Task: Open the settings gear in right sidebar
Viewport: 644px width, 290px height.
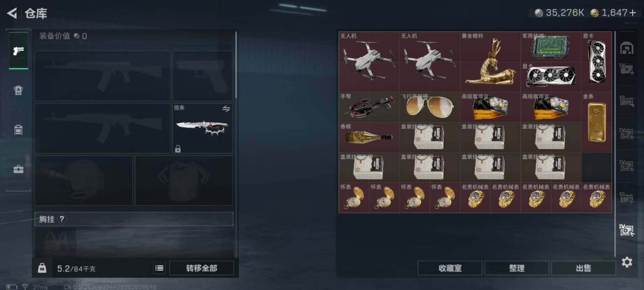Action: coord(627,262)
